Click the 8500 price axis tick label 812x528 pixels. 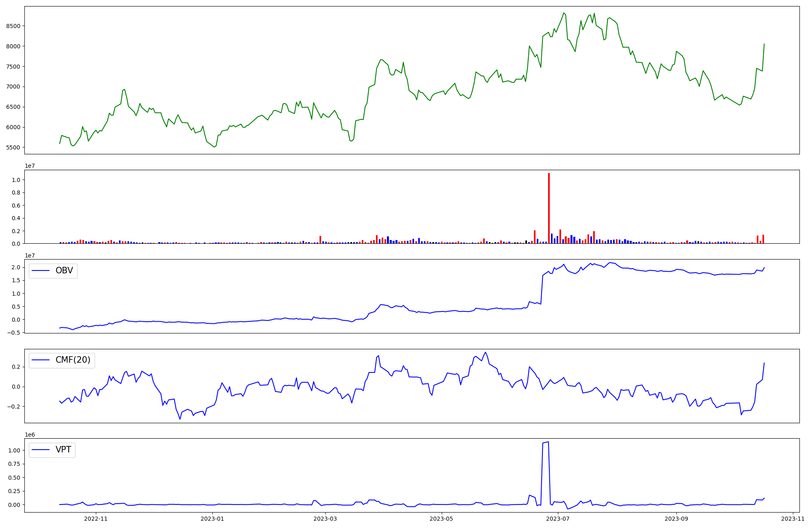coord(13,26)
